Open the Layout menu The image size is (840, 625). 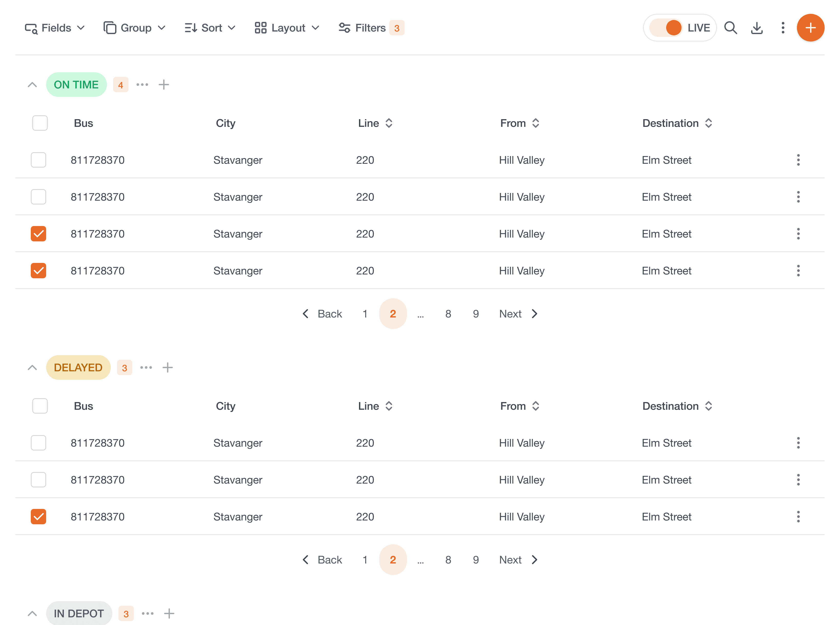tap(287, 28)
